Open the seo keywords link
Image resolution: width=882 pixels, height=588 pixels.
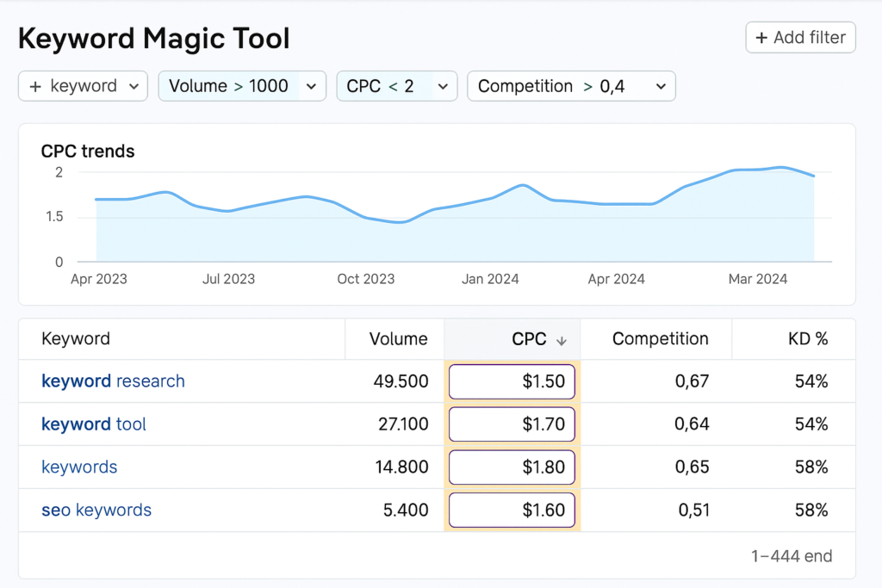pyautogui.click(x=96, y=510)
